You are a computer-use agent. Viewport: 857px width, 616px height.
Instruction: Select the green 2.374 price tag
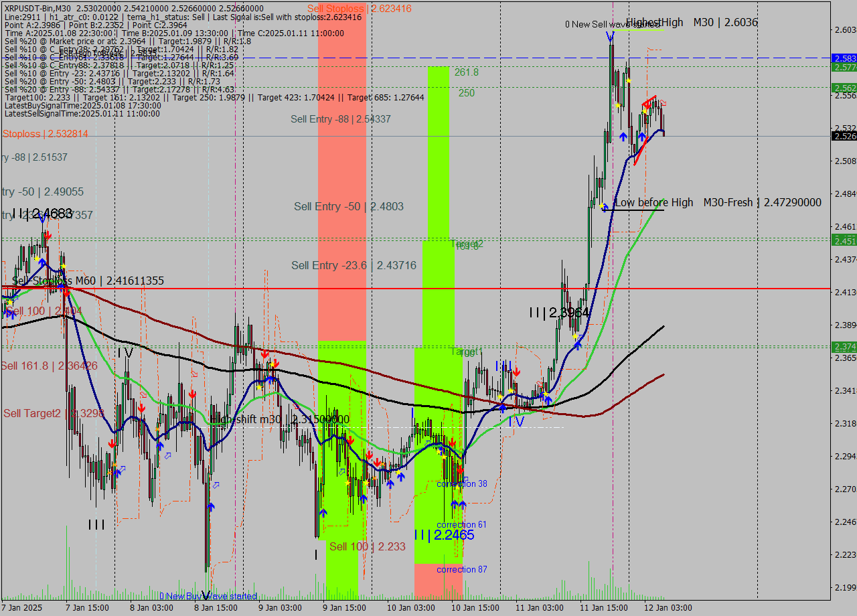[844, 346]
